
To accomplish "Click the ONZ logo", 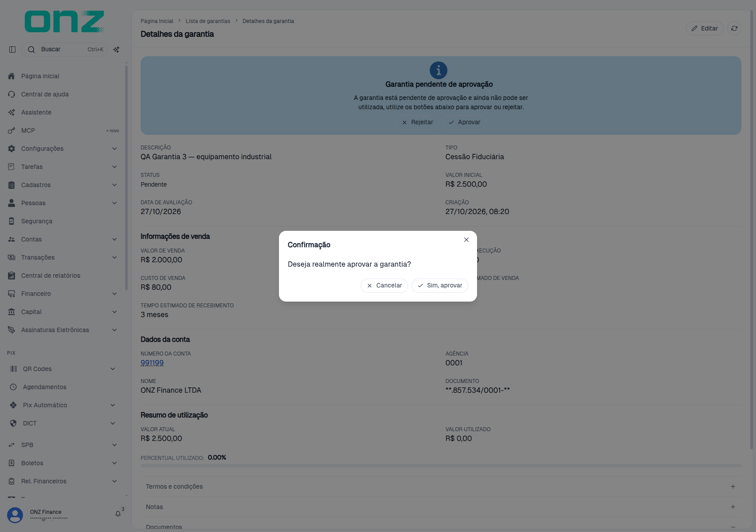I will (65, 22).
